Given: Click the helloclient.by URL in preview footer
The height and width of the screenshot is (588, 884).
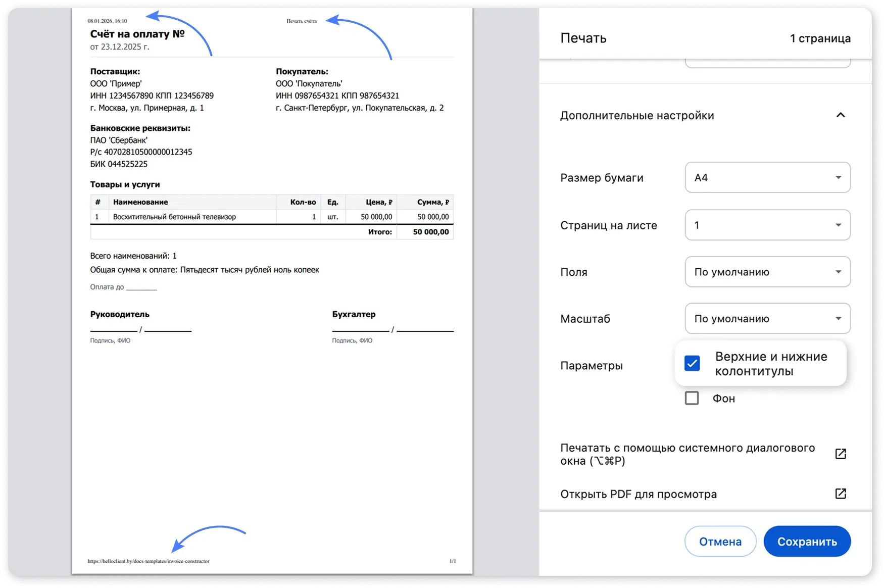Looking at the screenshot, I should [x=149, y=561].
